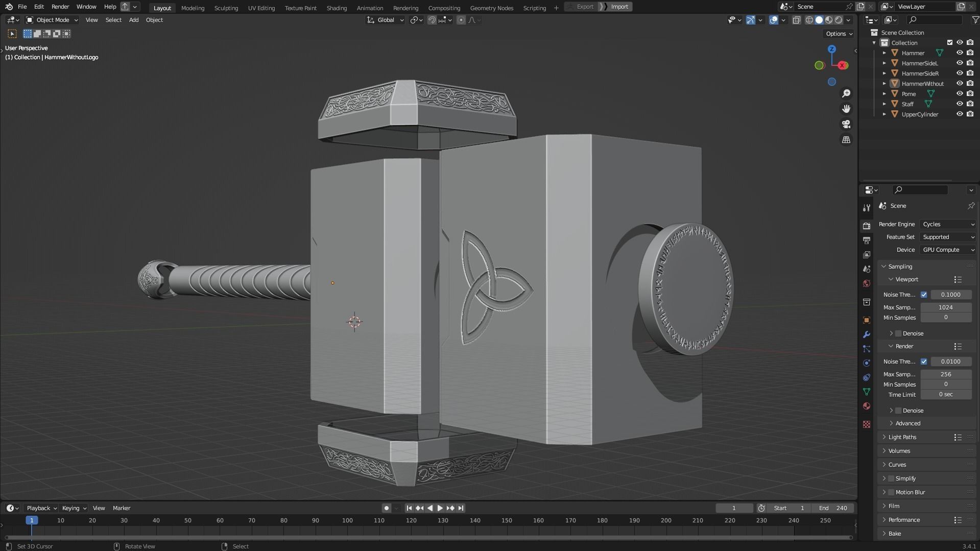The height and width of the screenshot is (551, 980).
Task: Toggle camera view with the camera gizmo
Action: (846, 124)
